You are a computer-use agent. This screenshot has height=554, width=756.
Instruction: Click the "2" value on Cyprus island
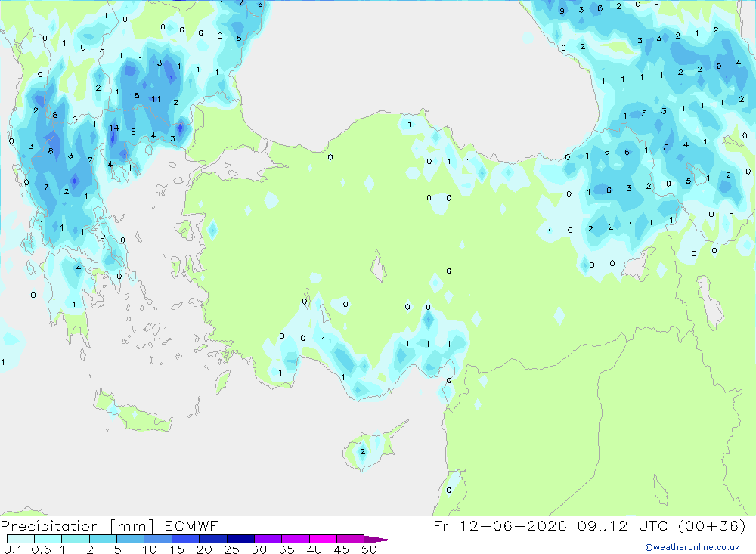click(x=363, y=452)
